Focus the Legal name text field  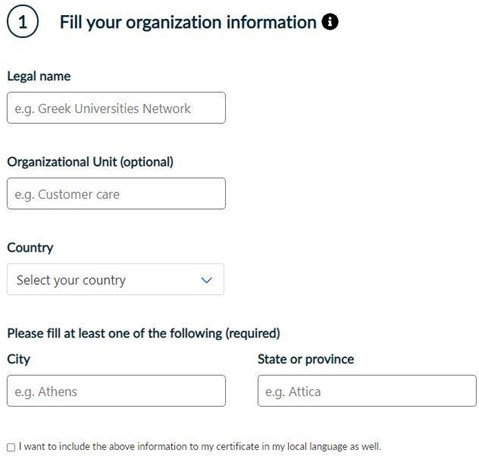coord(116,108)
